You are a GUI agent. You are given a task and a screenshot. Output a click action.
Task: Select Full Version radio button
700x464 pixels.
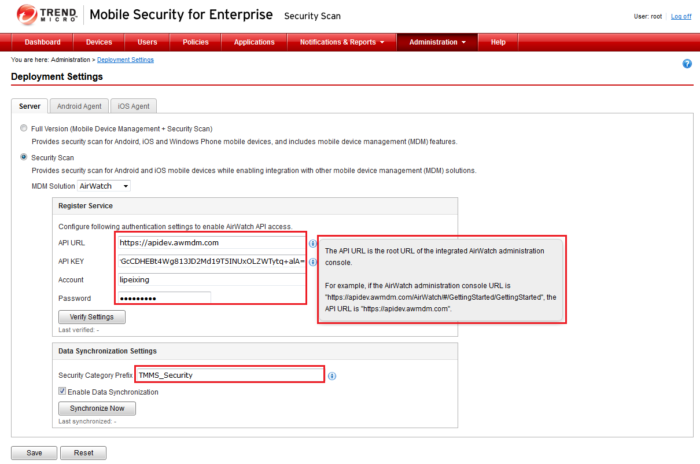click(x=23, y=128)
